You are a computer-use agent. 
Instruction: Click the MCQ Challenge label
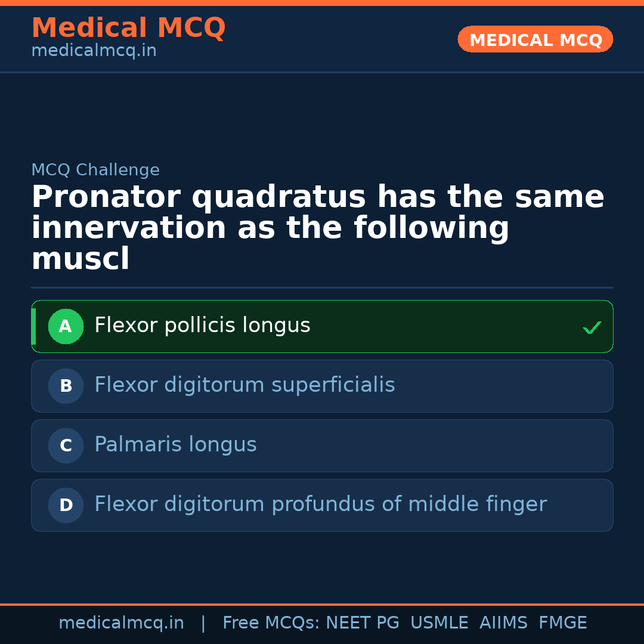95,169
